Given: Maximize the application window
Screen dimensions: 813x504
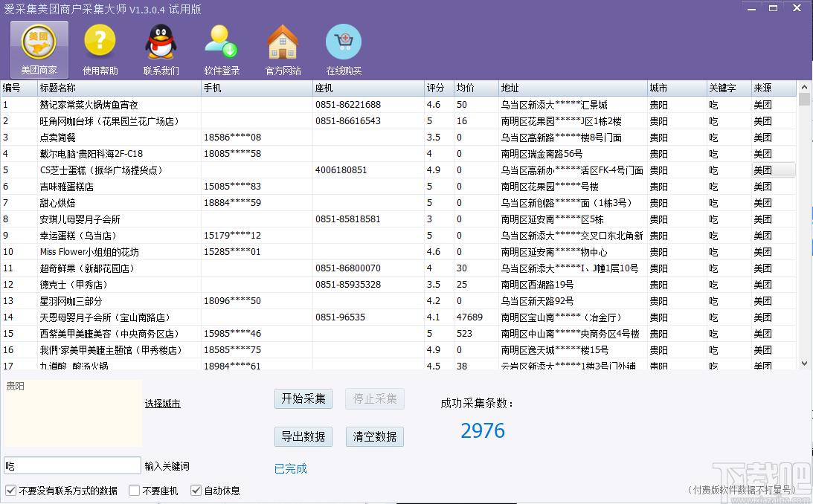Looking at the screenshot, I should [x=773, y=8].
